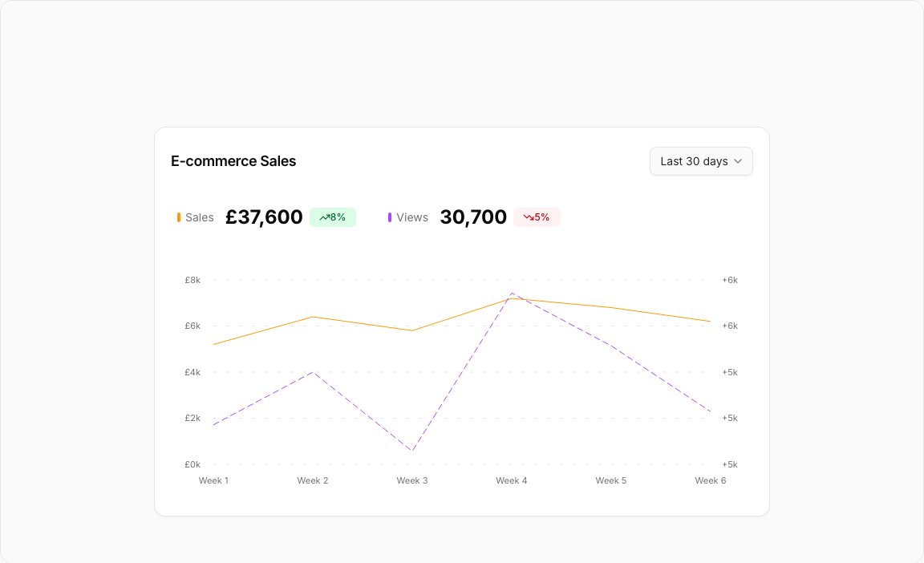The width and height of the screenshot is (924, 563).
Task: Click the purple Views legend marker
Action: [390, 217]
